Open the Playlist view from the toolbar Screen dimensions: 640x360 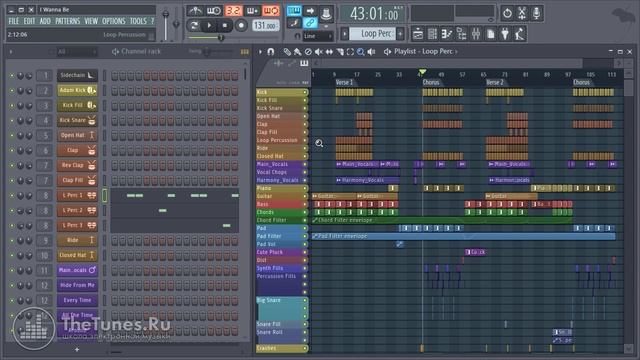(418, 34)
